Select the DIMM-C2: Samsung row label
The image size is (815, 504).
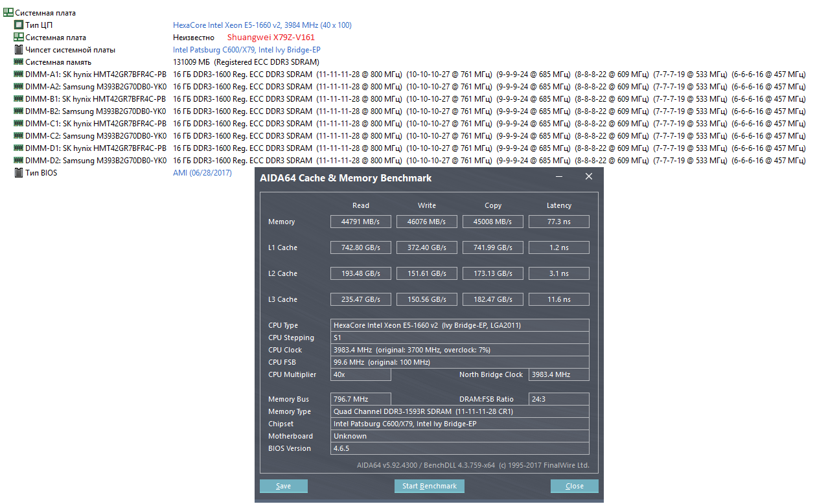pos(96,136)
